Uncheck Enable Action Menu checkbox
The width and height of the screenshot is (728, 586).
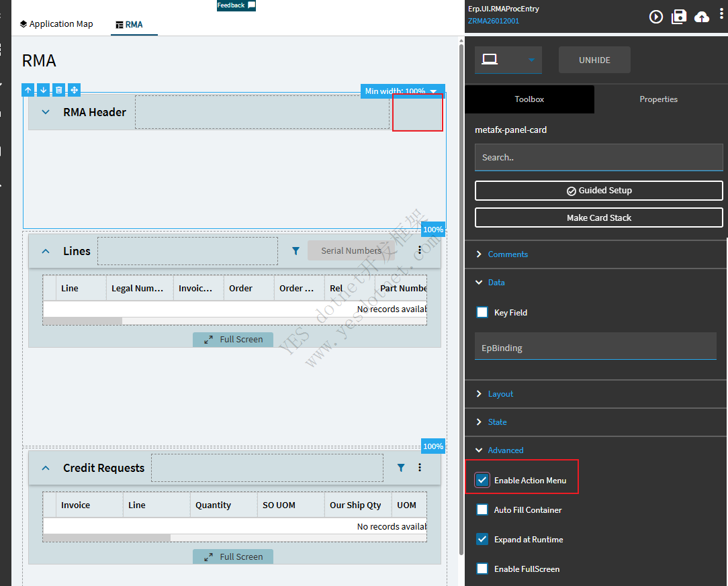pyautogui.click(x=482, y=480)
